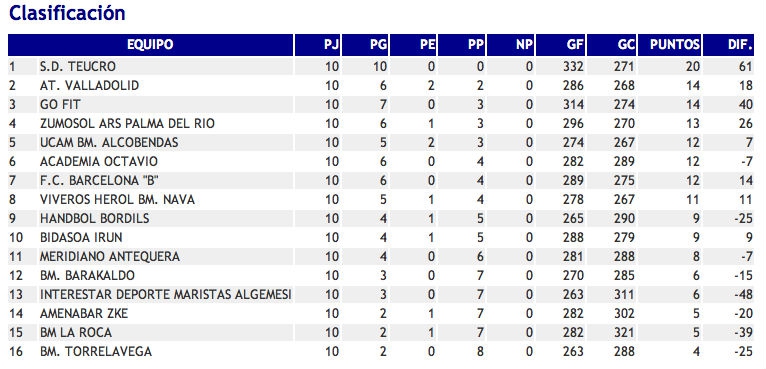
Task: Click the EQUIPO column header
Action: coord(150,45)
